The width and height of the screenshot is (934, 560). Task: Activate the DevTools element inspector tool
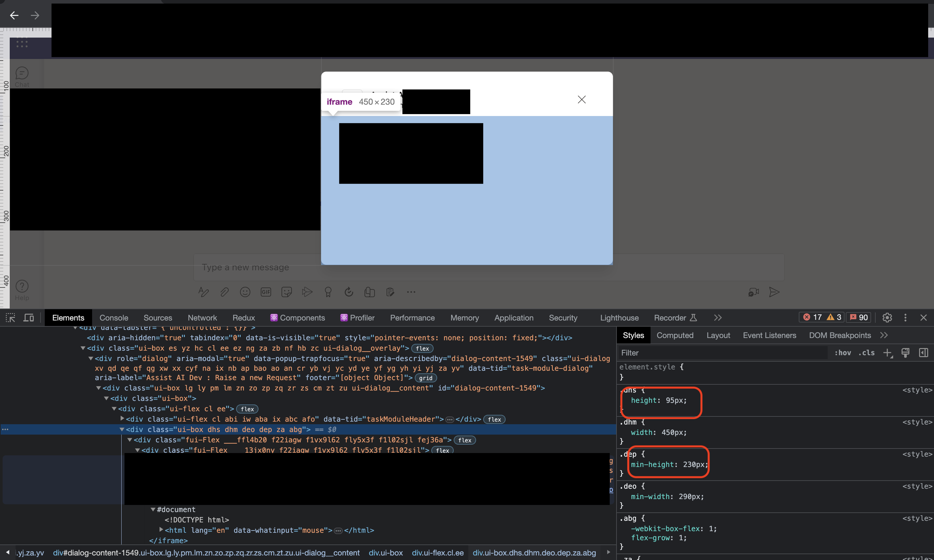(11, 317)
